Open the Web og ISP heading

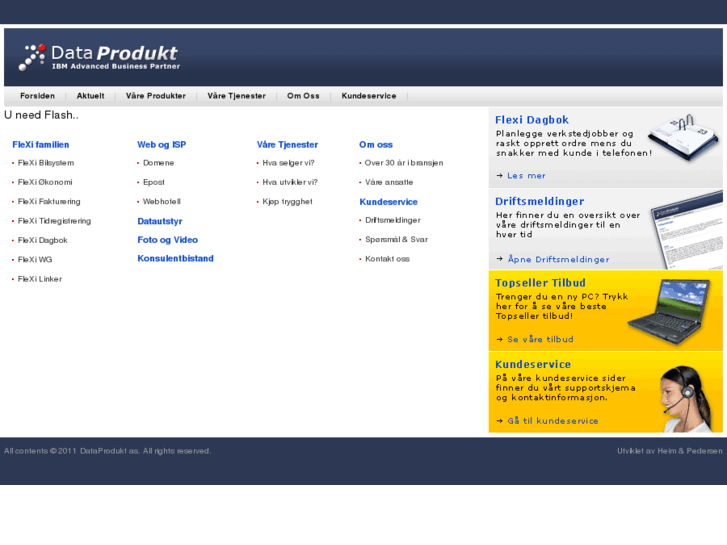point(161,145)
